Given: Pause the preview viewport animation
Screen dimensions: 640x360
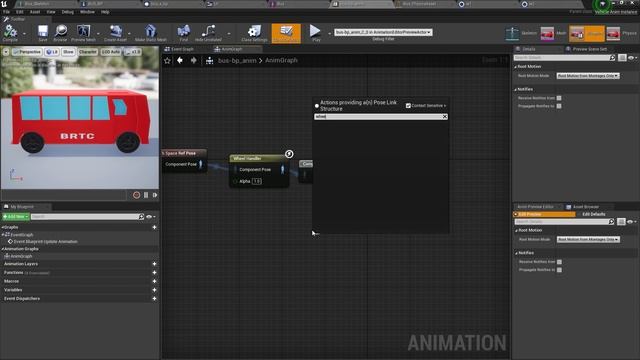Looking at the screenshot, I should (146, 195).
